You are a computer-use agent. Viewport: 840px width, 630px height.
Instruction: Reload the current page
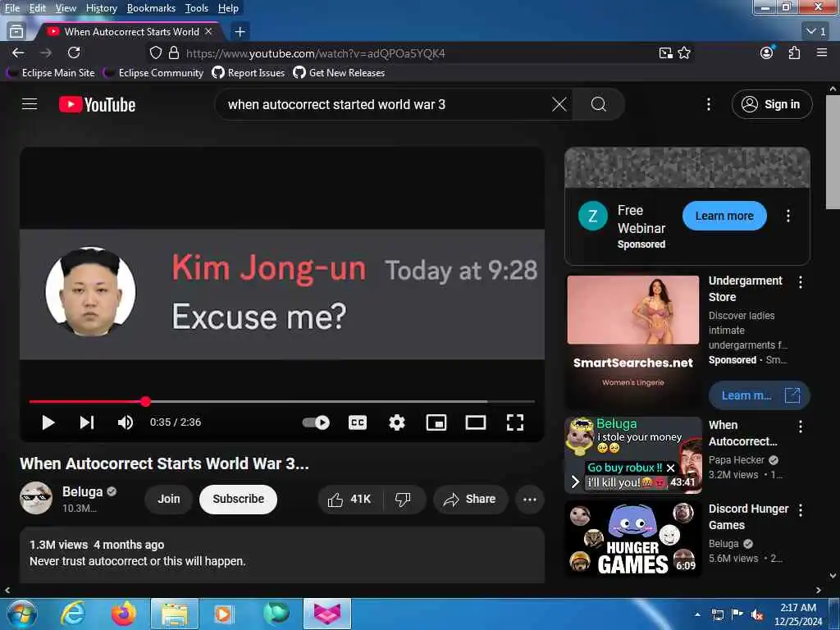click(x=74, y=53)
